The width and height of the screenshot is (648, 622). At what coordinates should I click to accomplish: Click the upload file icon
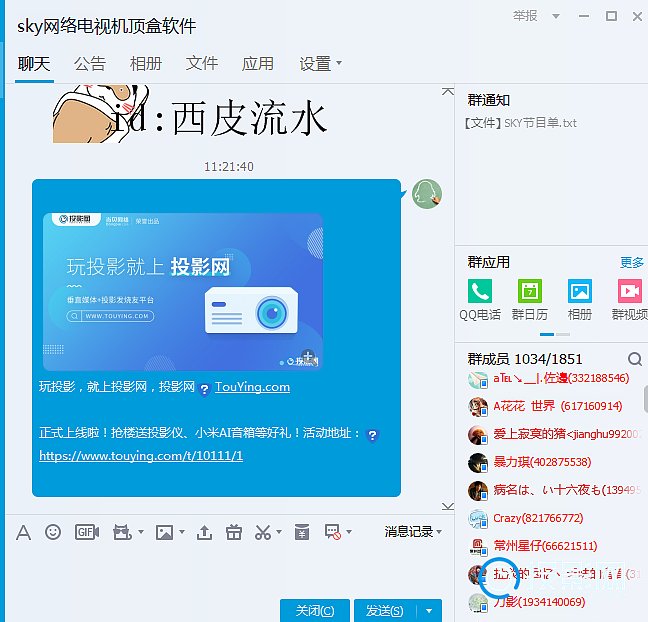[204, 532]
